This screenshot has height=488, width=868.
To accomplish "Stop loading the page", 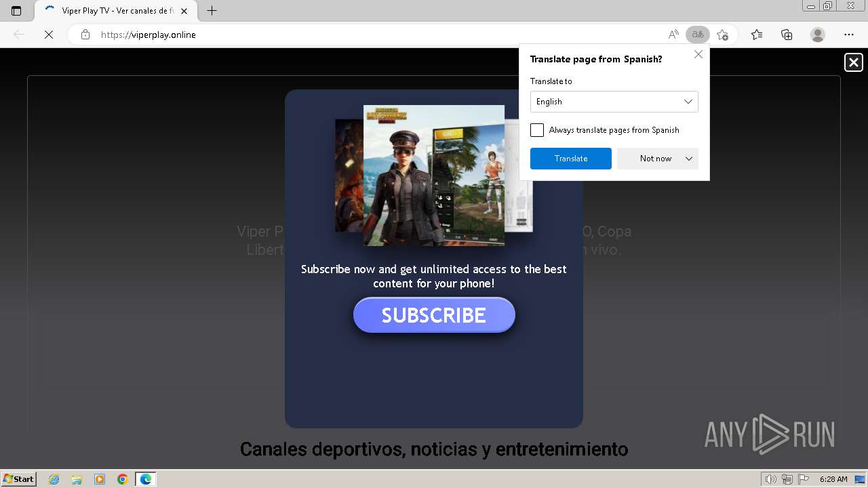I will tap(49, 35).
